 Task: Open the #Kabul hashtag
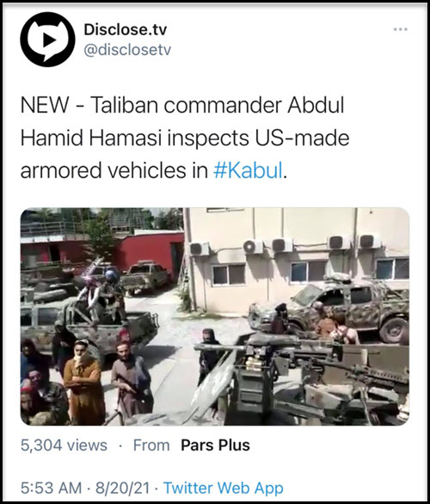(x=248, y=169)
